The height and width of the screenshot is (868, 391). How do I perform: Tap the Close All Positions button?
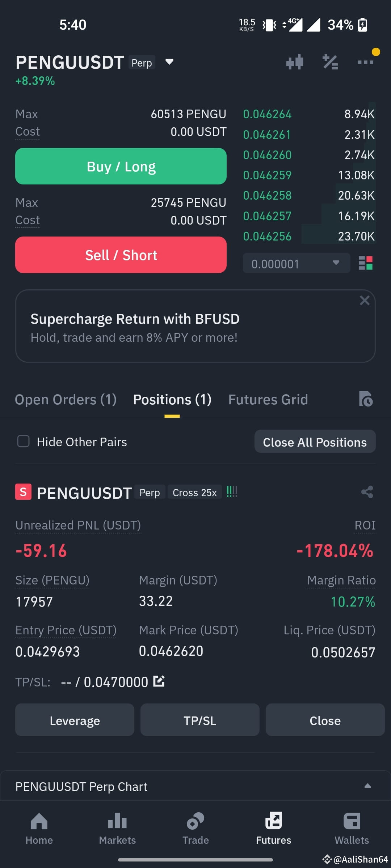(x=315, y=442)
